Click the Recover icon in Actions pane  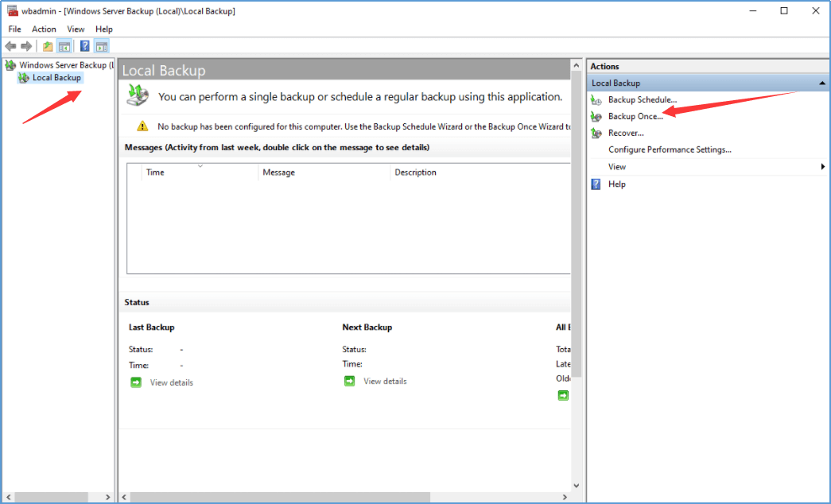coord(596,133)
